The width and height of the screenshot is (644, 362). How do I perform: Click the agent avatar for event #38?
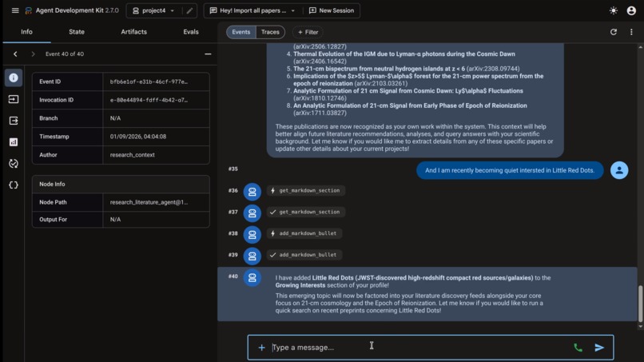252,235
